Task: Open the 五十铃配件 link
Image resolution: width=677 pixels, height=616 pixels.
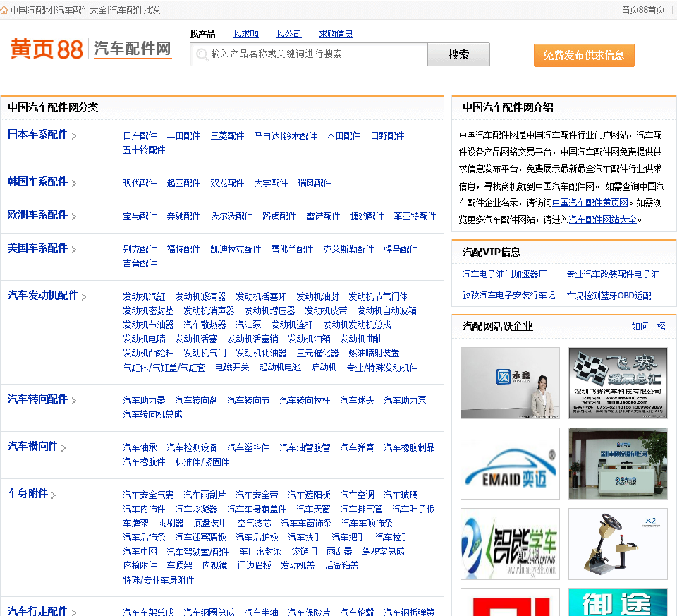Action: tap(144, 150)
